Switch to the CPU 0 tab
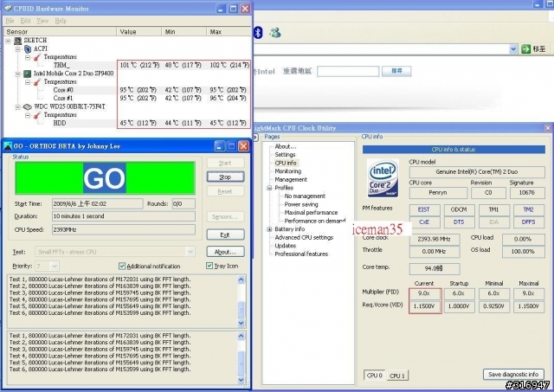Image resolution: width=554 pixels, height=392 pixels. point(374,375)
